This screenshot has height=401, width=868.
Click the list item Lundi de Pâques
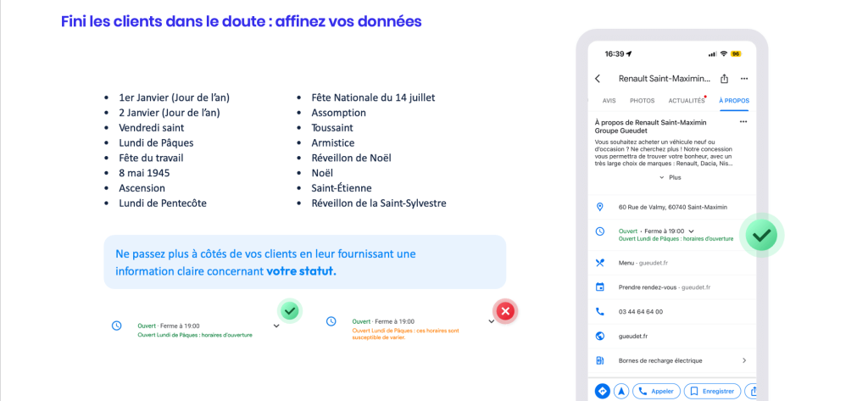156,143
